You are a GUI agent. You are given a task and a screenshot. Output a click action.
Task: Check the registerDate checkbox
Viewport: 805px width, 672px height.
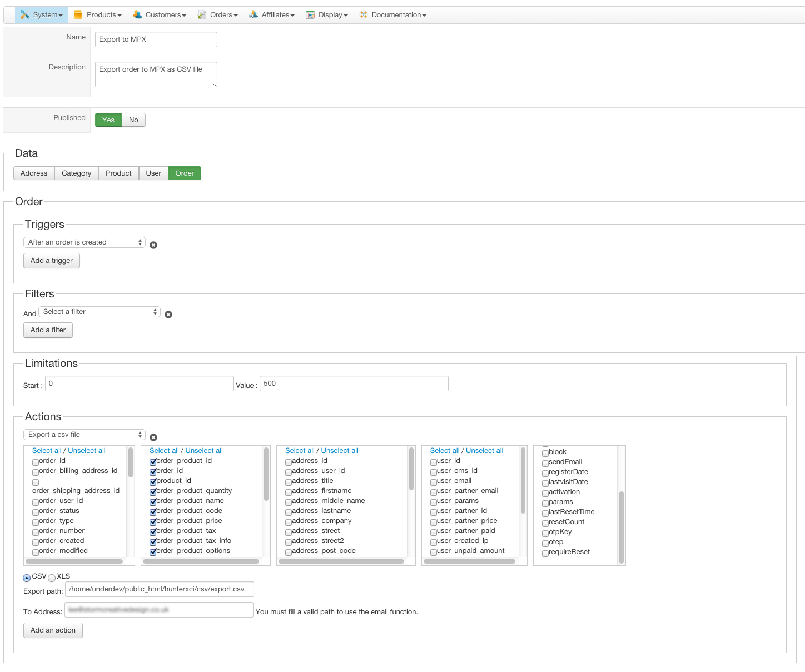coord(545,473)
